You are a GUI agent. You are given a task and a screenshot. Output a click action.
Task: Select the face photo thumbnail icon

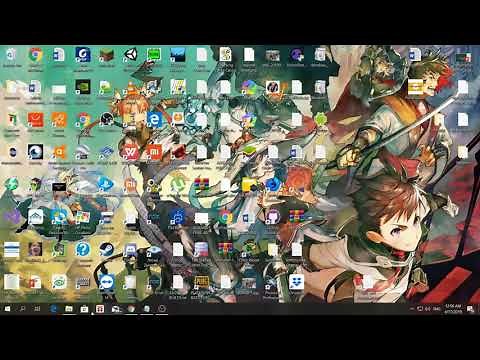[35, 249]
